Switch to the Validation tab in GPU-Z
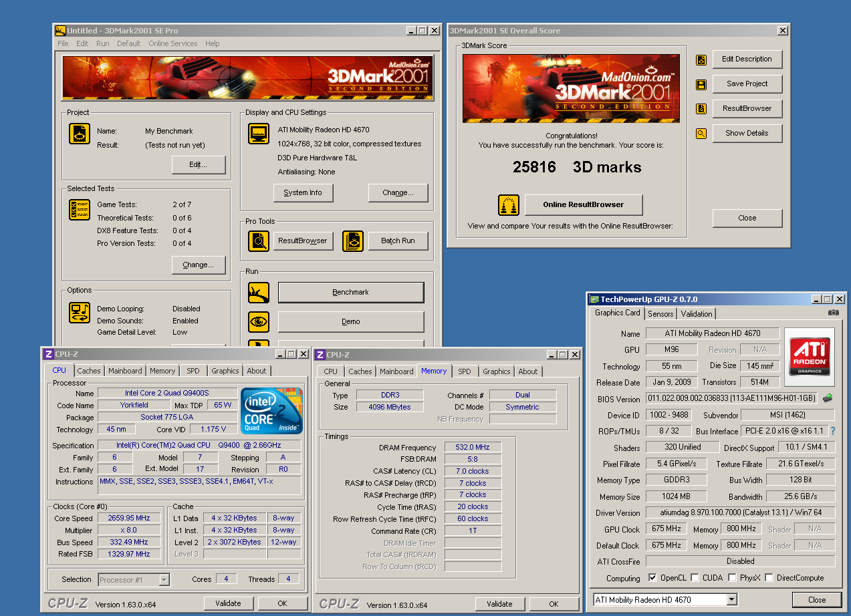 [697, 313]
